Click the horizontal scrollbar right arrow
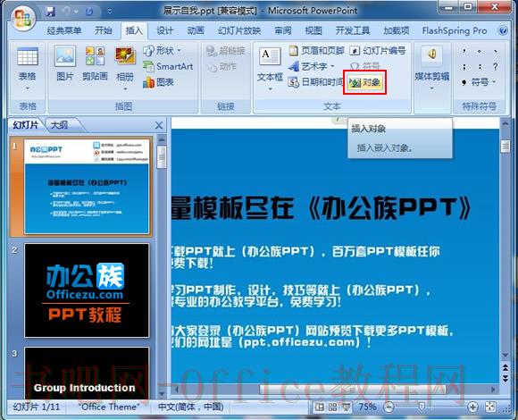 click(494, 390)
